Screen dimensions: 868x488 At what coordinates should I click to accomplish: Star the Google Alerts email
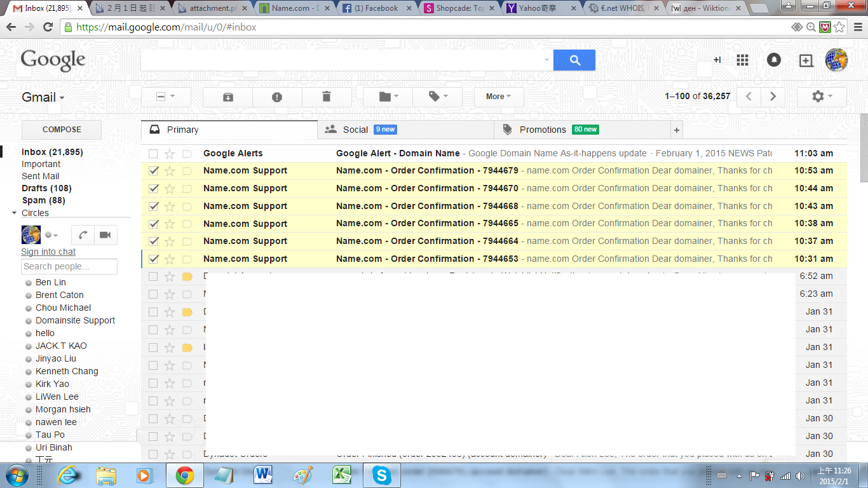pos(170,154)
